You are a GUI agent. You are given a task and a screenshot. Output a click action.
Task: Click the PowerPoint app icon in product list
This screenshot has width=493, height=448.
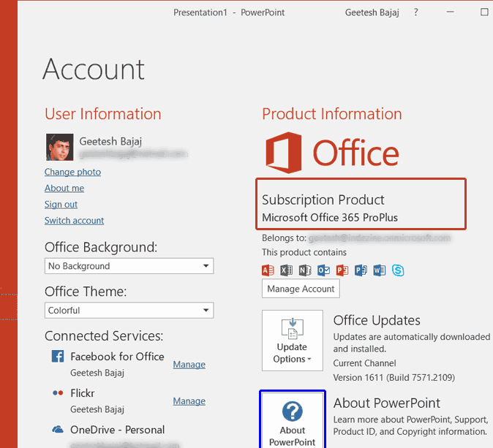342,270
